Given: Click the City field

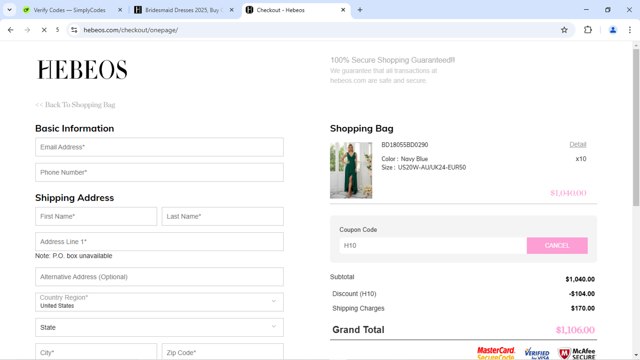Looking at the screenshot, I should pyautogui.click(x=96, y=351).
